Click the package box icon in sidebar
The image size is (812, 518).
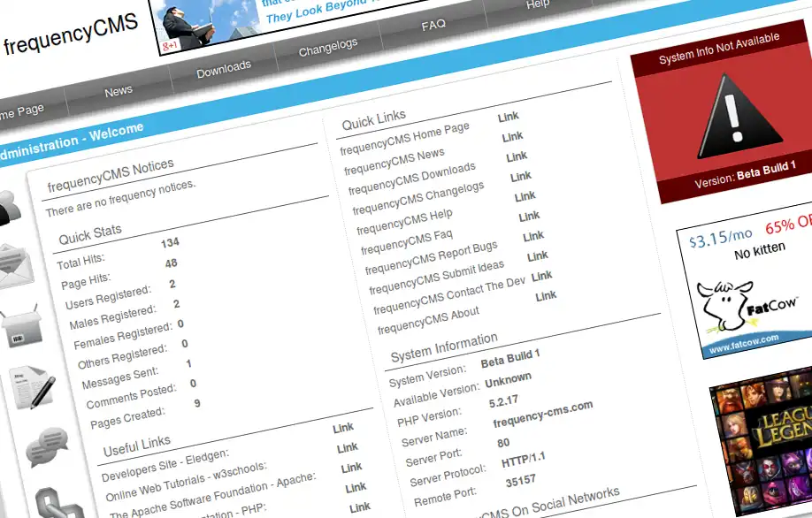point(22,328)
